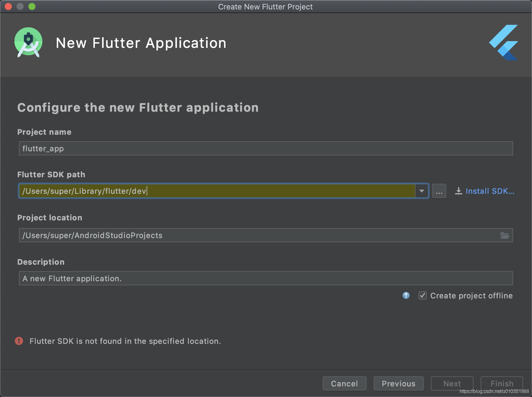
Task: Click inside the Flutter SDK path field
Action: pyautogui.click(x=217, y=191)
